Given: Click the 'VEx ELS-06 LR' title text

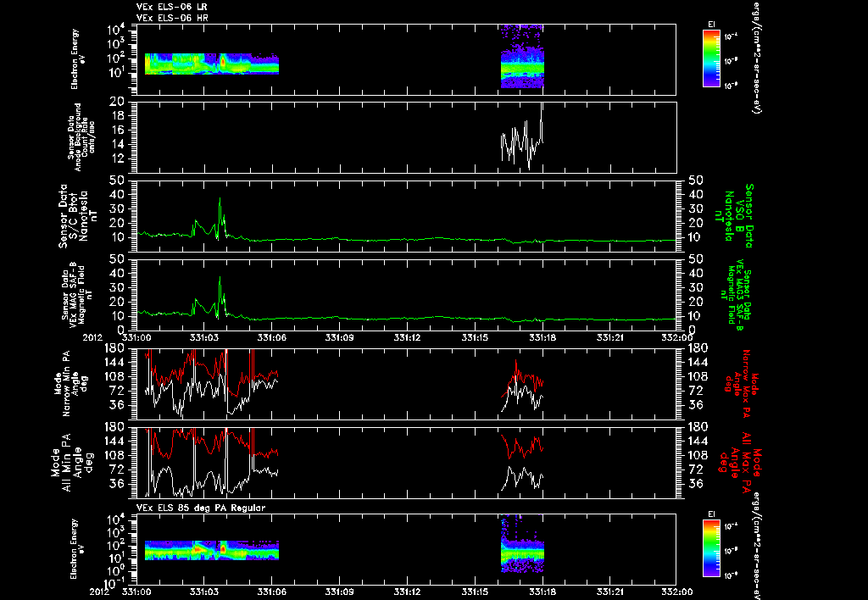Looking at the screenshot, I should tap(171, 7).
